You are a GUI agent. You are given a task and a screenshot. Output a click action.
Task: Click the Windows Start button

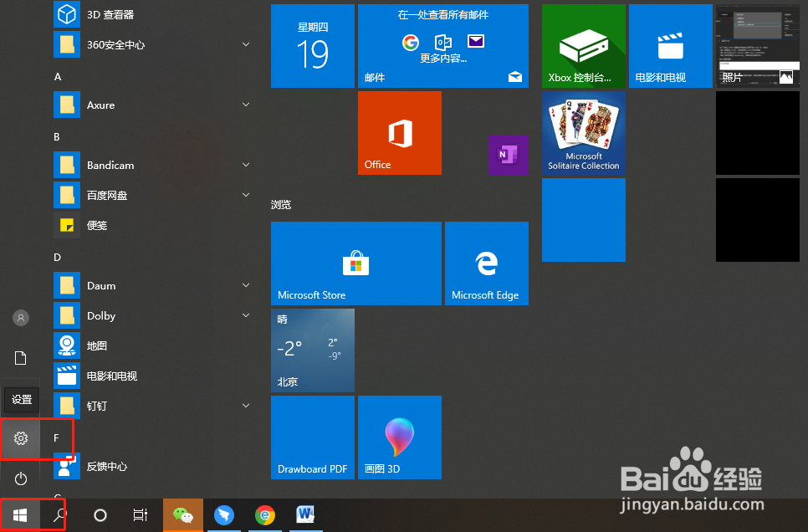[20, 515]
